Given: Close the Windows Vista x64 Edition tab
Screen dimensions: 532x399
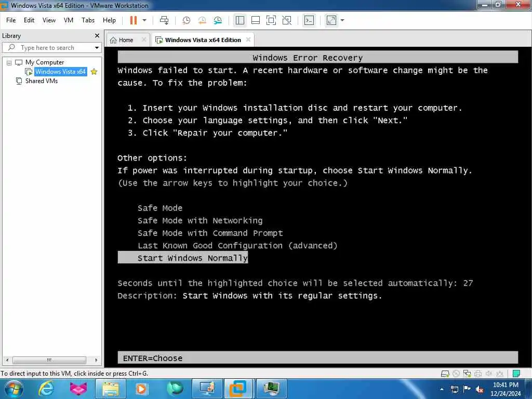Looking at the screenshot, I should click(x=248, y=39).
